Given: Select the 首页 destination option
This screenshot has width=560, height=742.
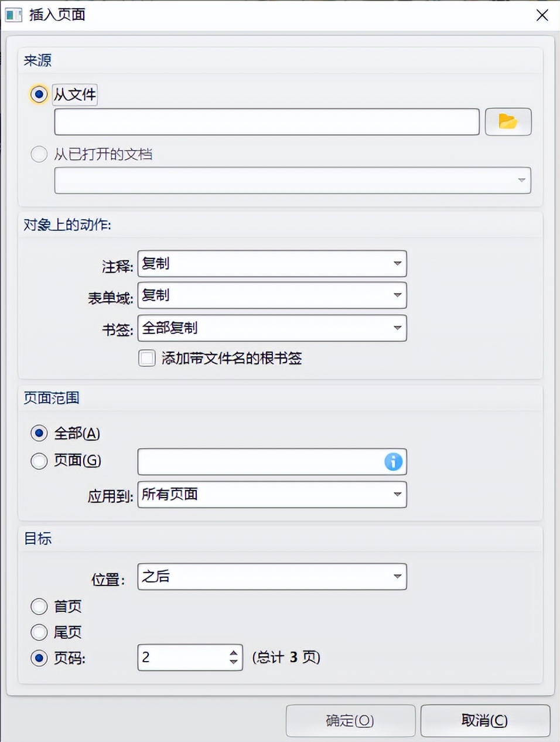Looking at the screenshot, I should [x=39, y=607].
